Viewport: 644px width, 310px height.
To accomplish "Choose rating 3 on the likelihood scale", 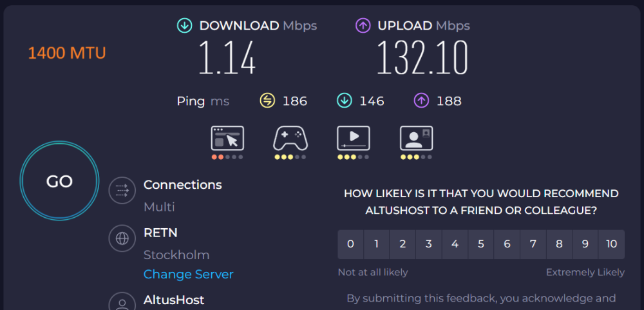I will click(x=428, y=244).
